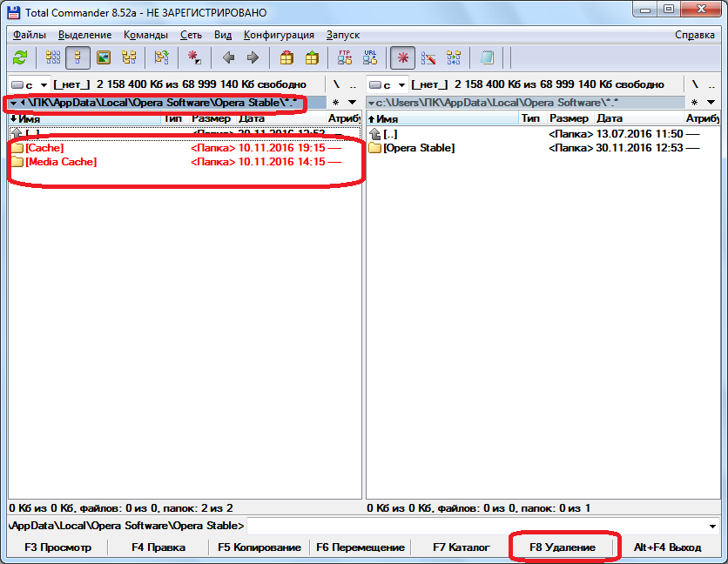Toggle the red asterisk toolbar button
The image size is (728, 564).
coord(402,57)
